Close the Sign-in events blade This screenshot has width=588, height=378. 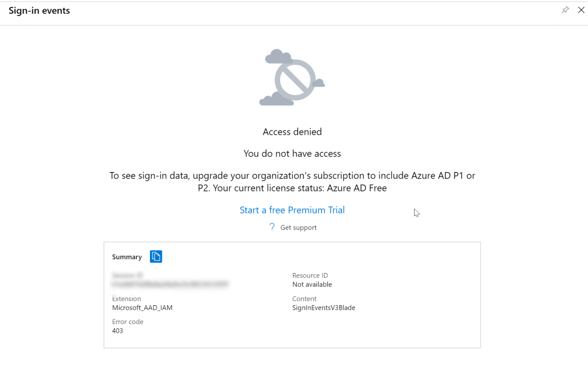click(x=581, y=10)
